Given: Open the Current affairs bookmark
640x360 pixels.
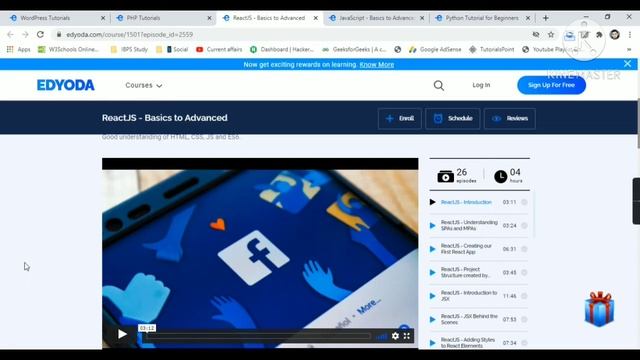Looking at the screenshot, I should click(219, 49).
